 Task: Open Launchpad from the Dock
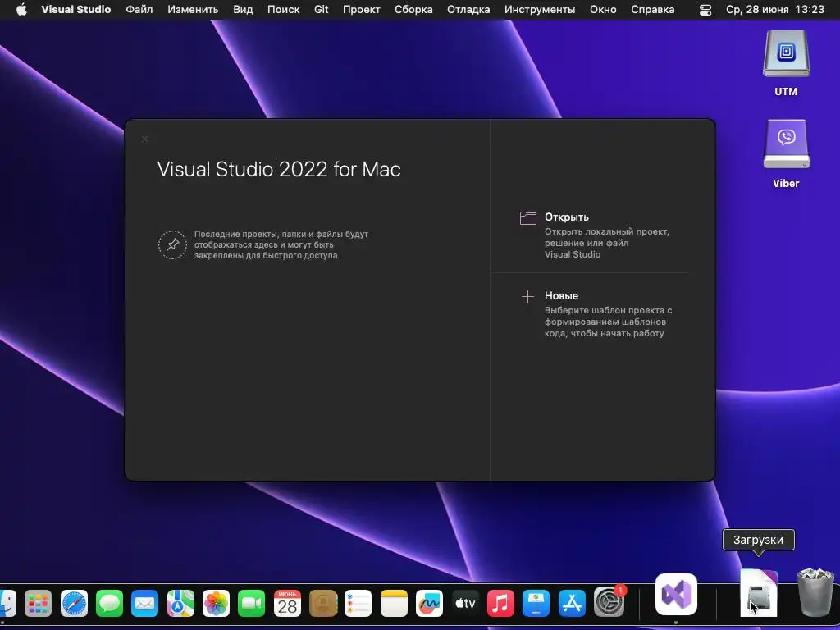click(38, 604)
